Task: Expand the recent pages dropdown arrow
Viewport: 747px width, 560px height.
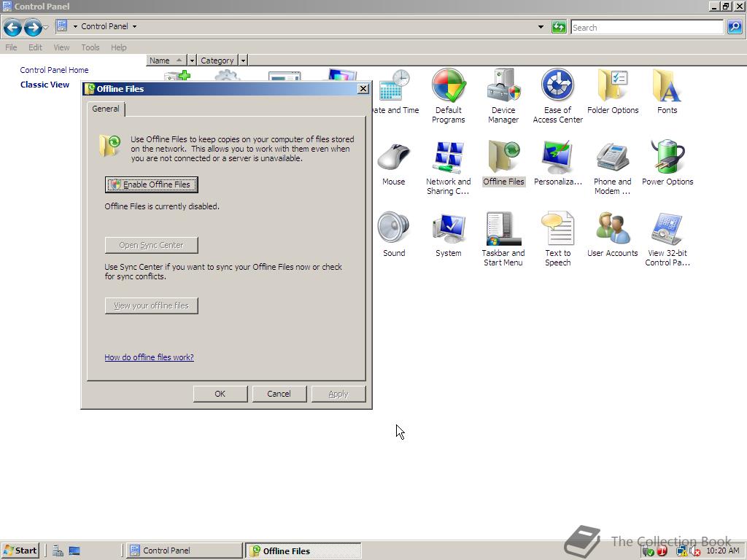Action: (x=46, y=28)
